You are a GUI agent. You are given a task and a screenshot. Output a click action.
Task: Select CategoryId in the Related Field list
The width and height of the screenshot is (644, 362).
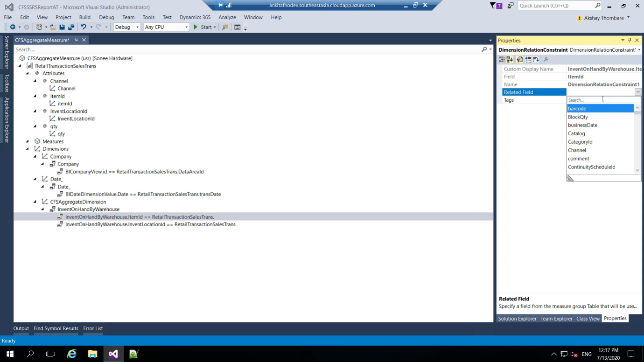tap(600, 142)
